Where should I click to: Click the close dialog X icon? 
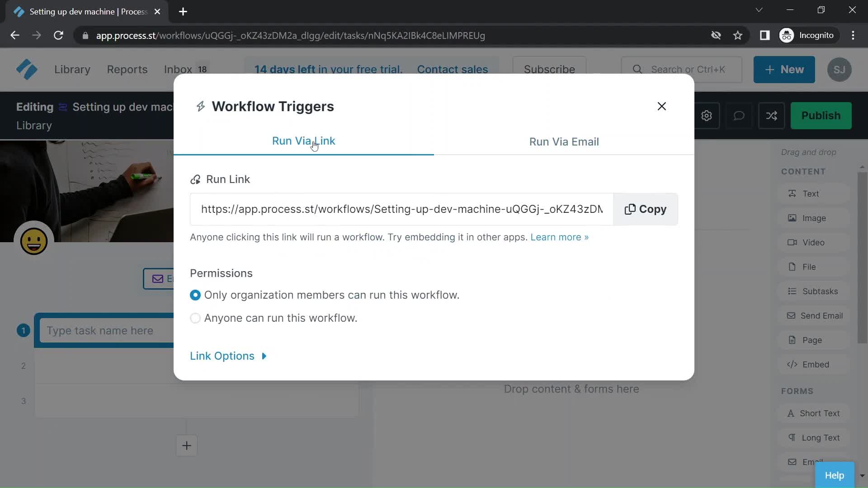pyautogui.click(x=662, y=106)
